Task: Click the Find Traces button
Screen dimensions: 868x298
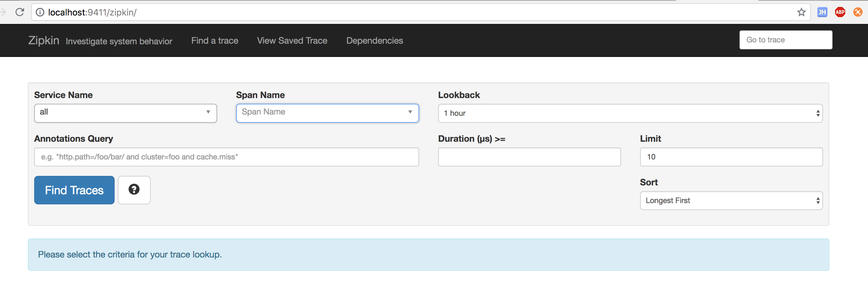Action: [74, 190]
